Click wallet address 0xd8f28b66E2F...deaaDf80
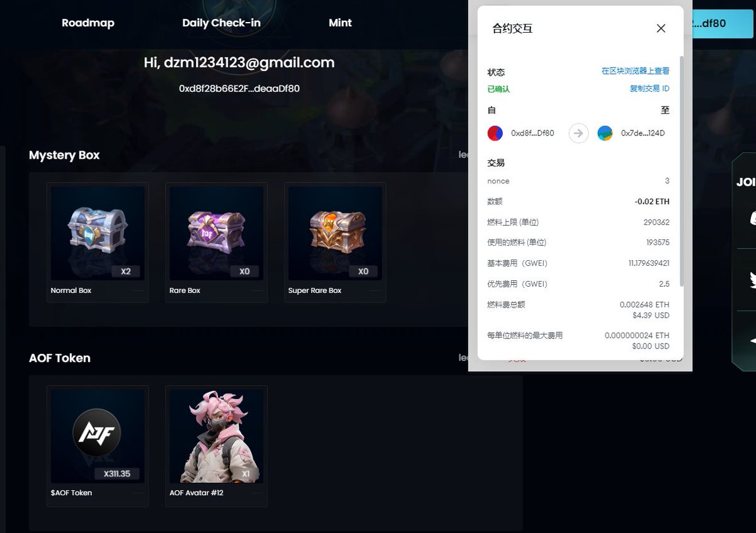756x533 pixels. 239,88
